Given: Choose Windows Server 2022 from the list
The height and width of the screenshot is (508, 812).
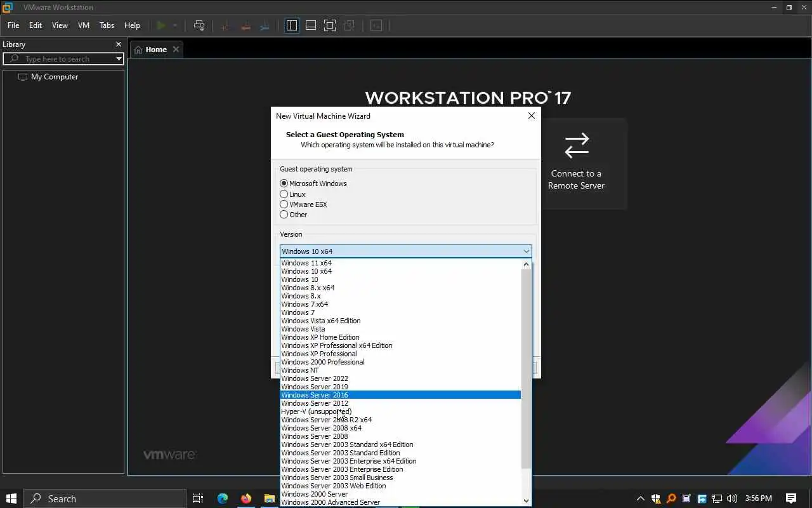Looking at the screenshot, I should 401,378.
